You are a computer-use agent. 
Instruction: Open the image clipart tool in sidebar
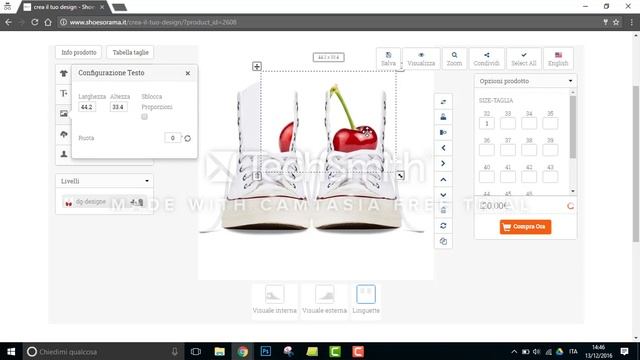click(x=64, y=113)
